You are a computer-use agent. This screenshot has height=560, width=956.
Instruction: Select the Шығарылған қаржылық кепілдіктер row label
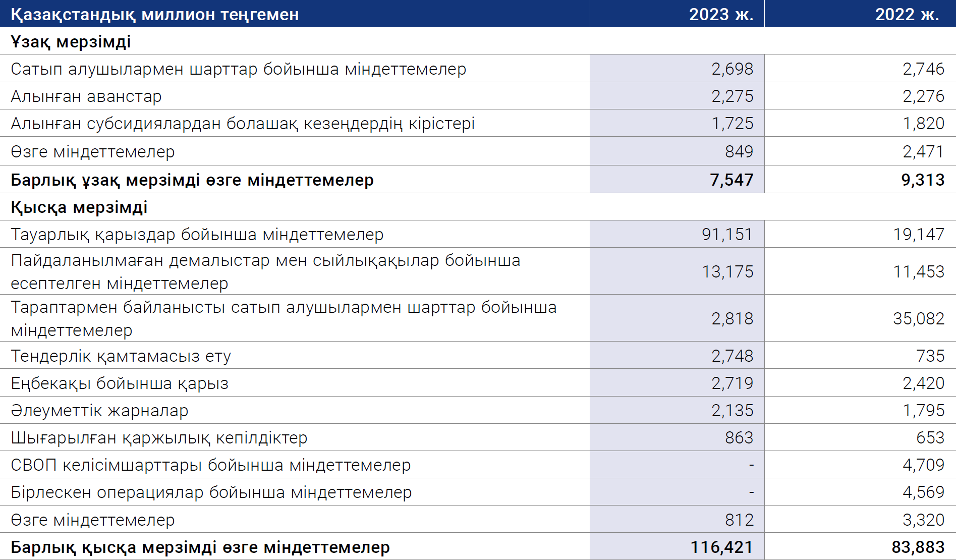tap(159, 438)
